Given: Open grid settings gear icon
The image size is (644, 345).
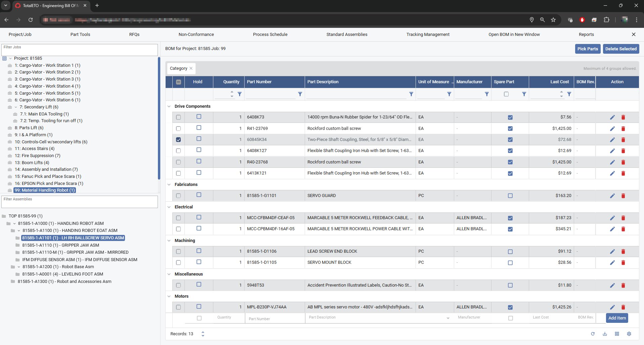Looking at the screenshot, I should [629, 334].
